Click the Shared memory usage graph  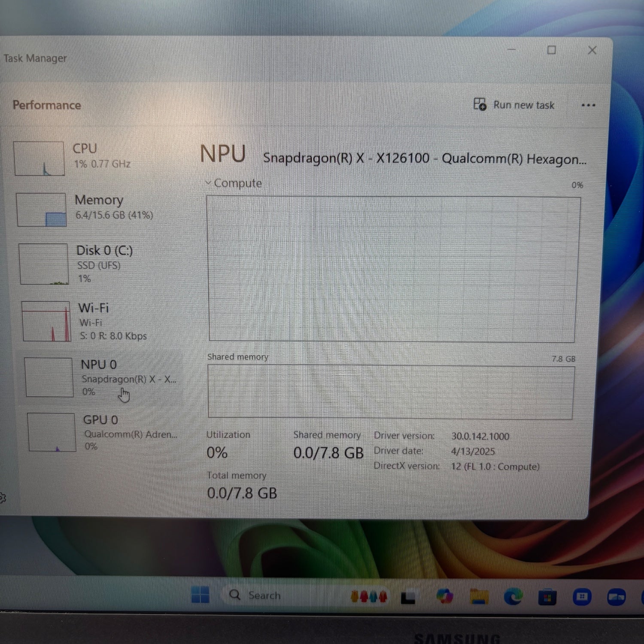tap(390, 392)
